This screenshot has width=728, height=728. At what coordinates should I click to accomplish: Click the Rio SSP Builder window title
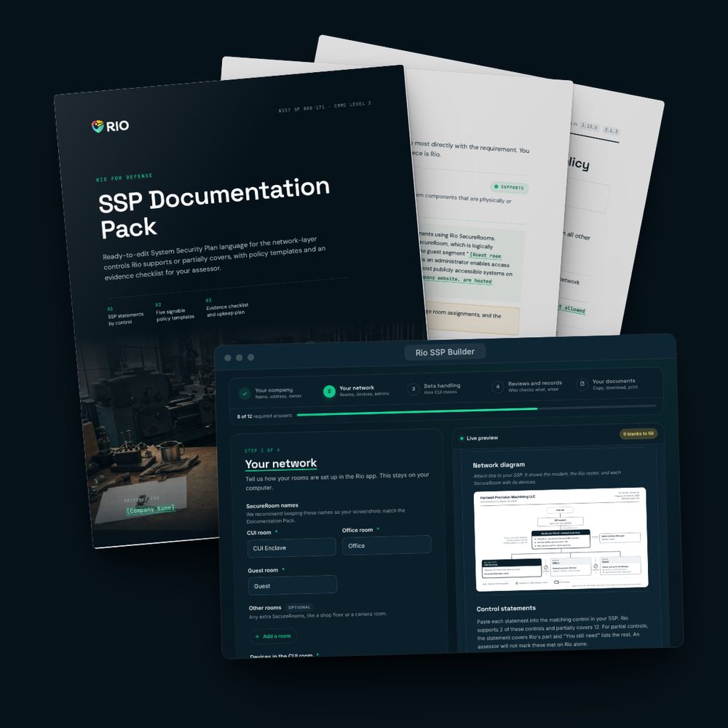[x=445, y=352]
